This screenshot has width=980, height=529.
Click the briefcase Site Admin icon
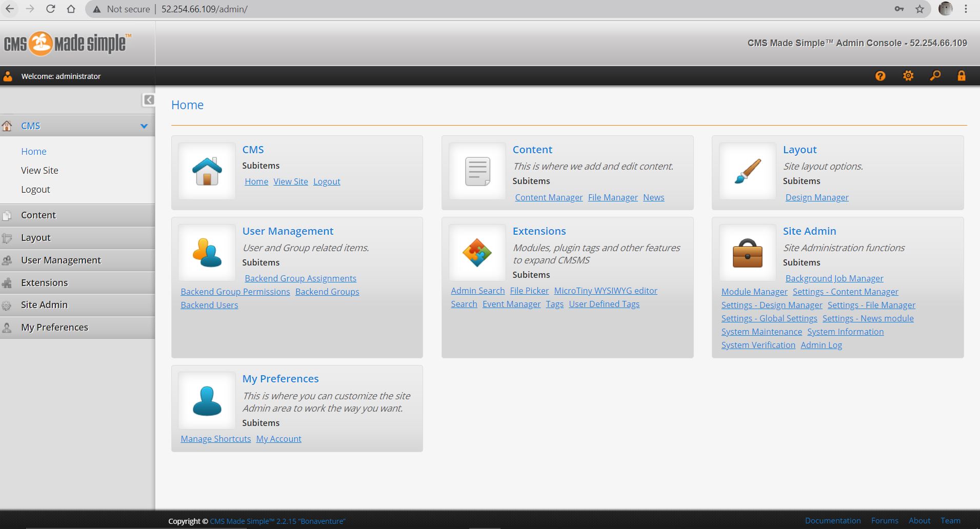(747, 253)
